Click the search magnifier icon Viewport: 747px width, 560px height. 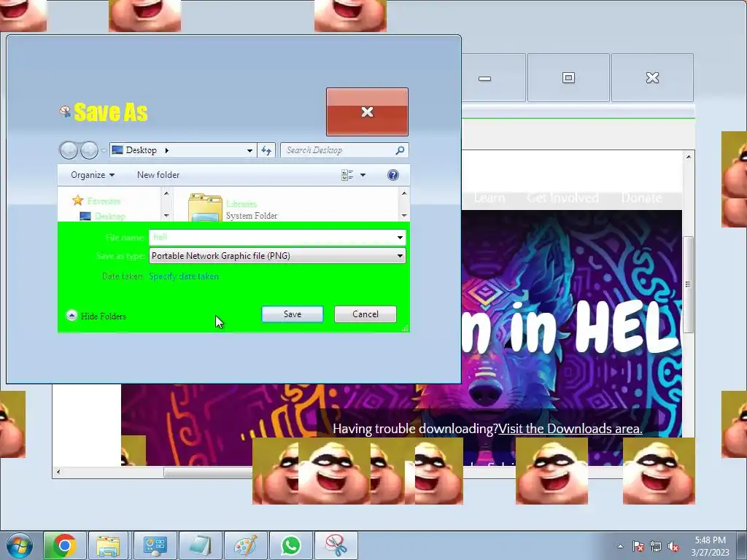click(x=400, y=150)
